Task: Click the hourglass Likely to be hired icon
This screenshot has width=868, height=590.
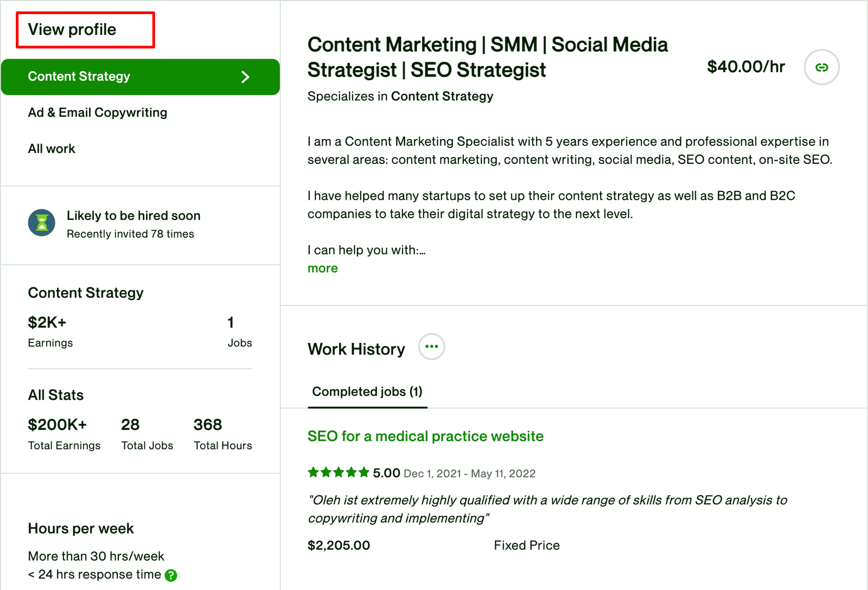Action: 42,223
